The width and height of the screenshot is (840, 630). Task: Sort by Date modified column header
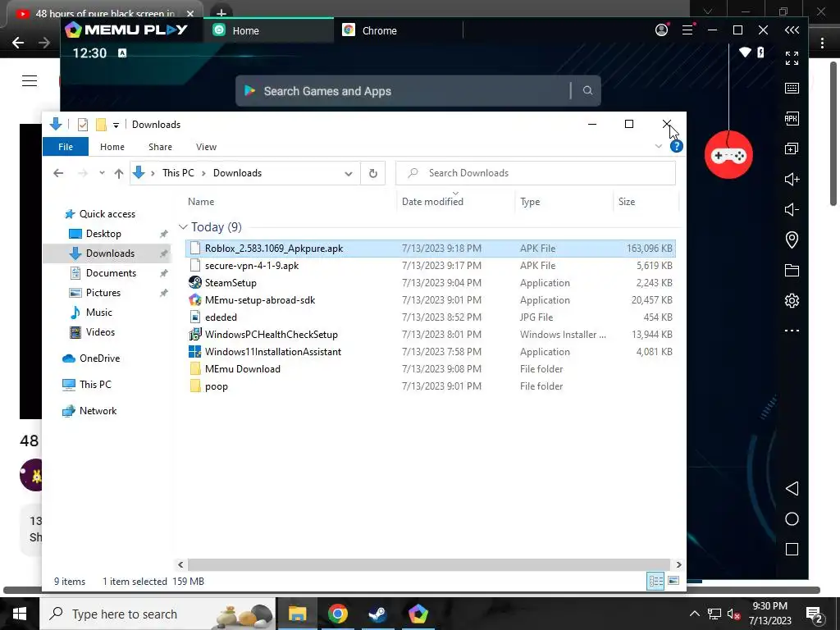(x=432, y=202)
